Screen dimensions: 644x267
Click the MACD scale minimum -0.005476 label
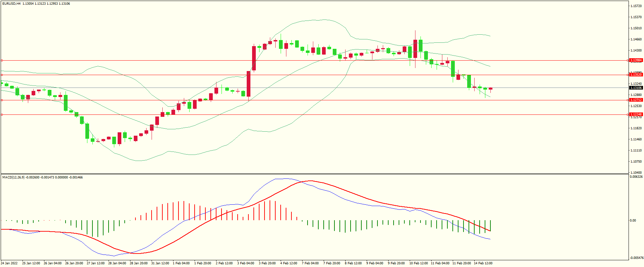pos(636,258)
